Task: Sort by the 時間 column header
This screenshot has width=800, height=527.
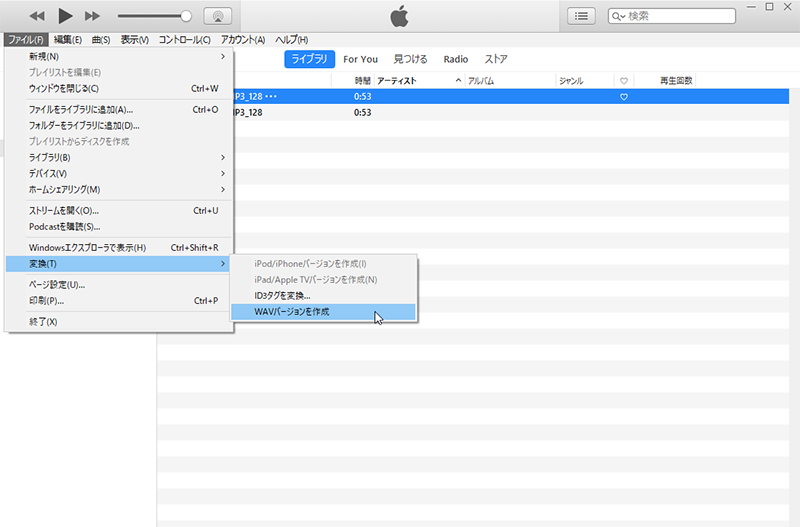Action: coord(362,81)
